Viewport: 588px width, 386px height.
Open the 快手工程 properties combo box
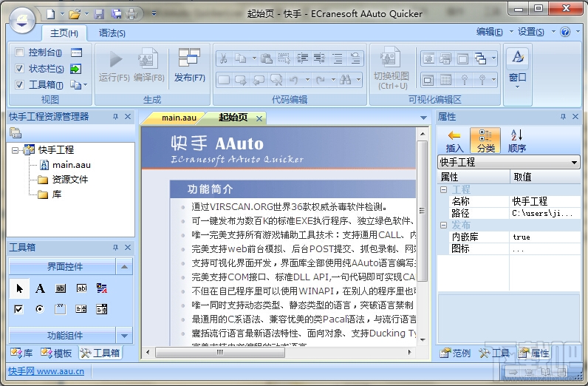[x=508, y=162]
